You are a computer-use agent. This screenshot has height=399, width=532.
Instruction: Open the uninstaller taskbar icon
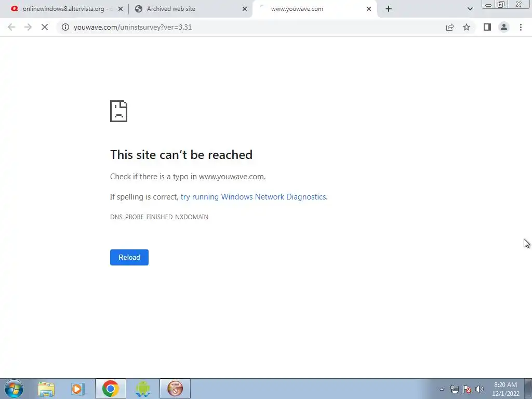pyautogui.click(x=175, y=389)
